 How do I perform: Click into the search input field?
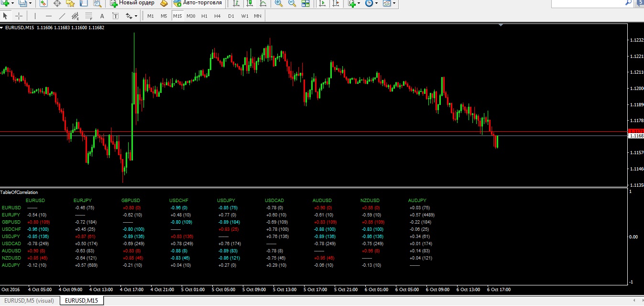click(588, 3)
